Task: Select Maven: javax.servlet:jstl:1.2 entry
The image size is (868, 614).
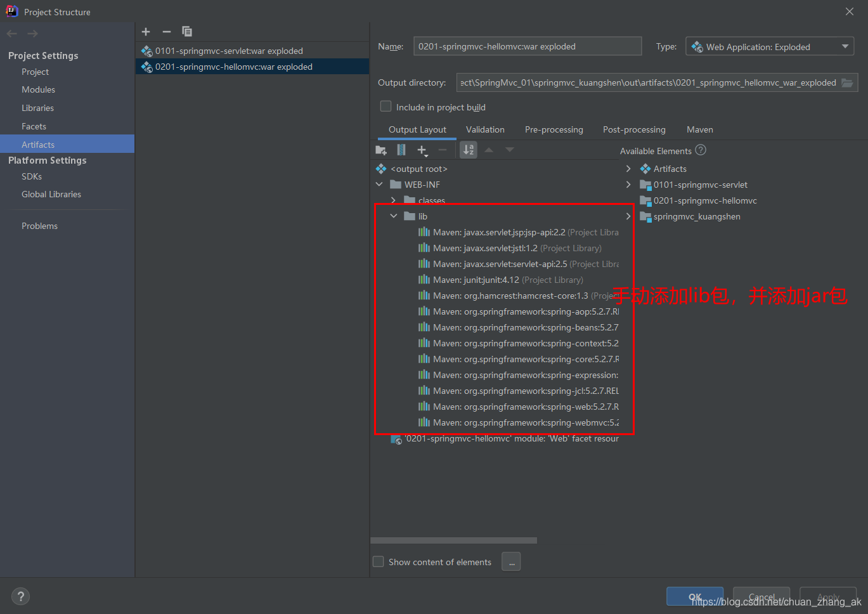Action: pyautogui.click(x=510, y=248)
